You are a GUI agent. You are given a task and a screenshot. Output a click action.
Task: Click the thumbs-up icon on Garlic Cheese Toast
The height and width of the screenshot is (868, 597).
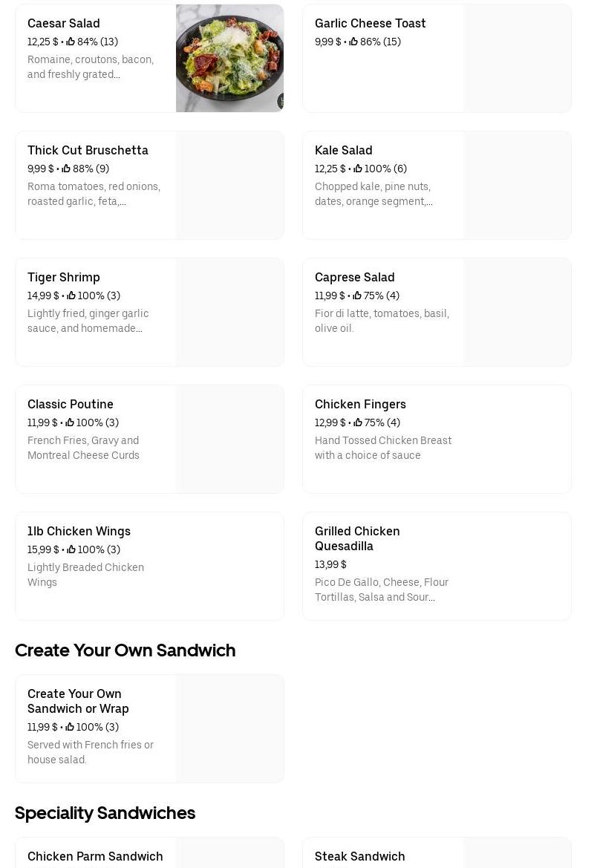(353, 42)
